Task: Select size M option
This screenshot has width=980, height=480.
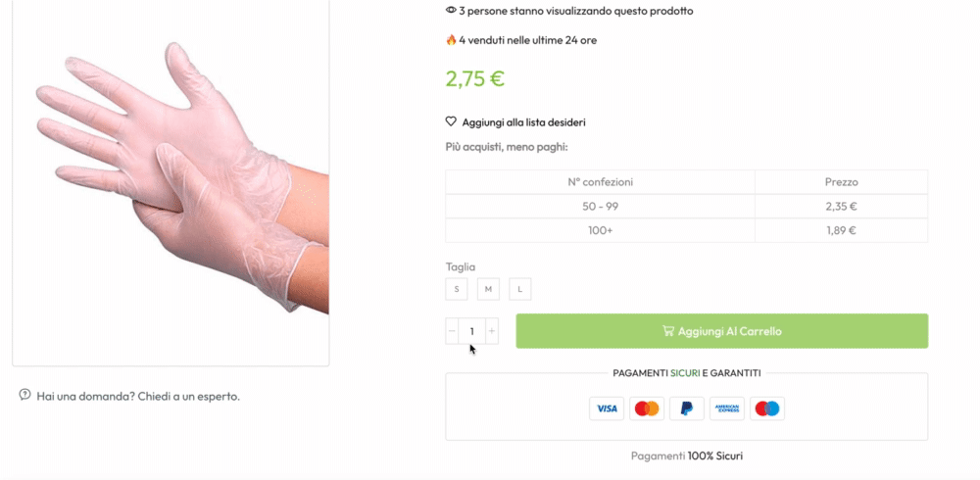Action: coord(489,289)
